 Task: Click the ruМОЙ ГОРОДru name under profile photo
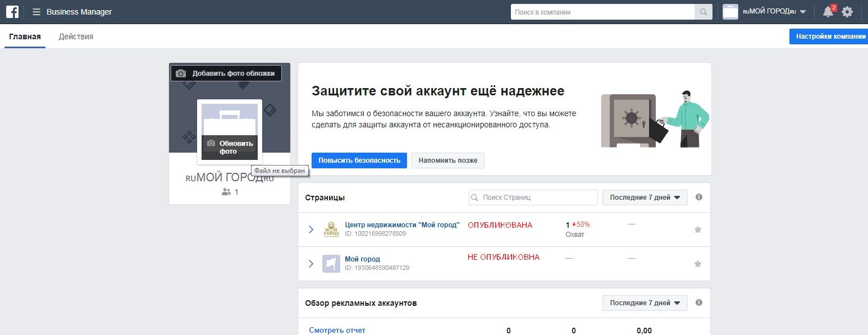[x=230, y=178]
